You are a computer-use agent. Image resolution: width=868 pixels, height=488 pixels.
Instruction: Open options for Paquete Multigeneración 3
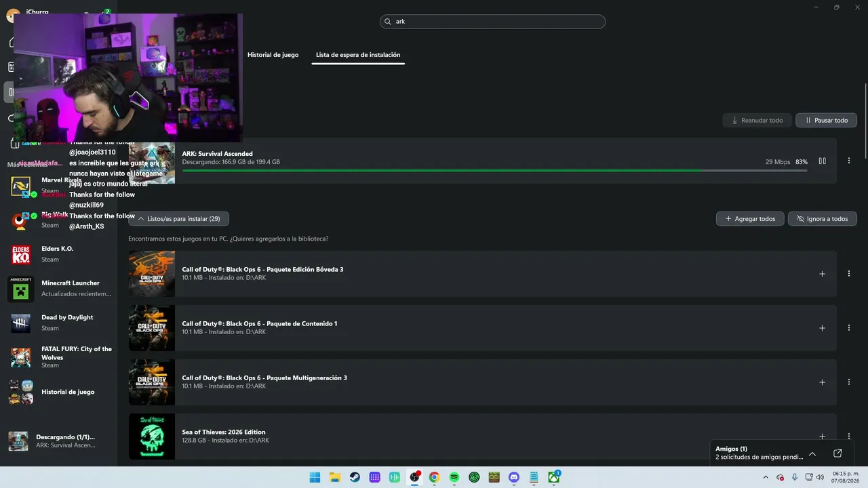point(849,382)
